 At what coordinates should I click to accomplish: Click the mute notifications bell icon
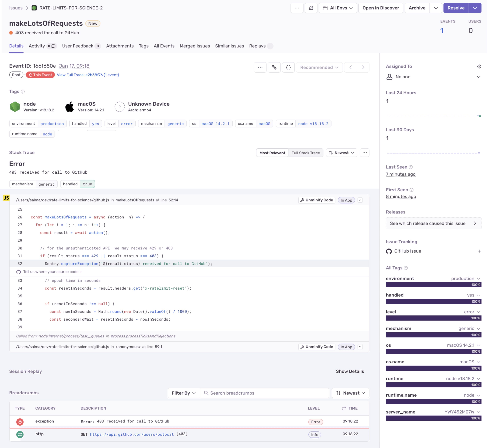(x=311, y=8)
